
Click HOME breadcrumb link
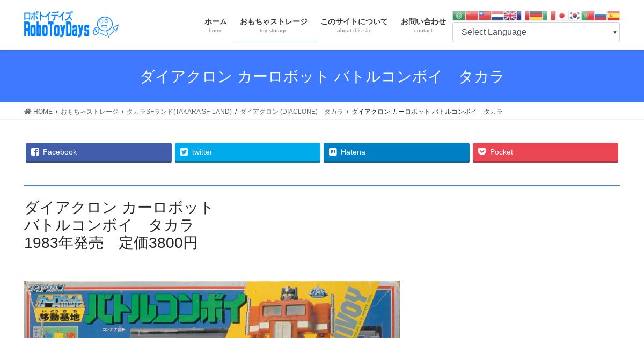point(39,112)
